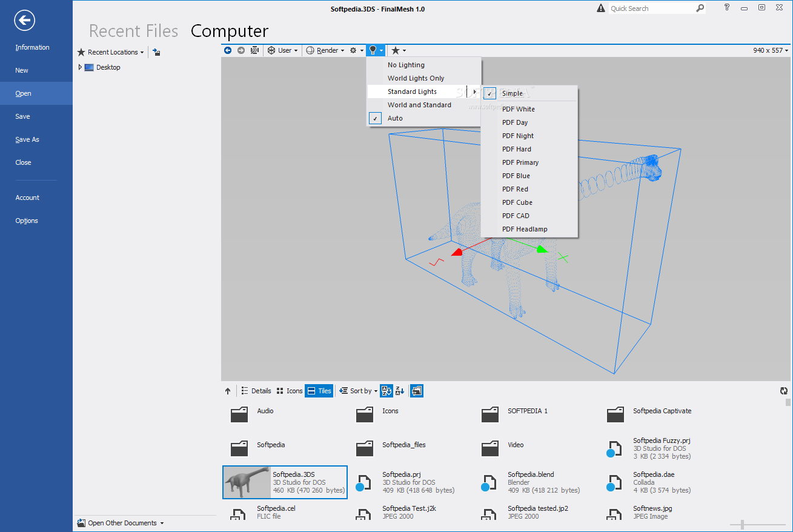
Task: Sort files descending Z to A
Action: pos(400,391)
